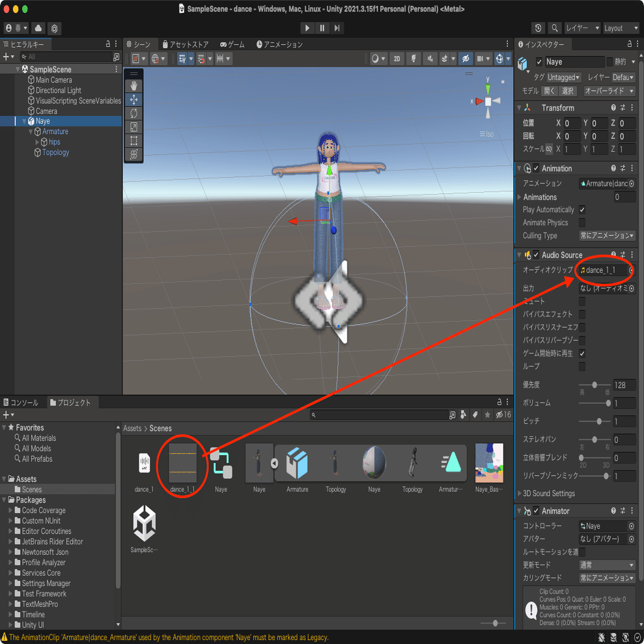644x644 pixels.
Task: Toggle the static checkbox
Action: tap(609, 61)
